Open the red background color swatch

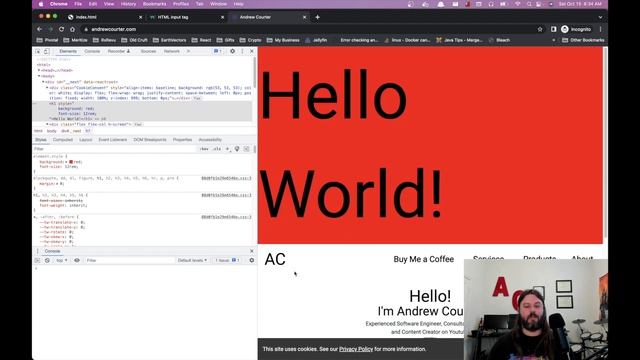coord(71,162)
